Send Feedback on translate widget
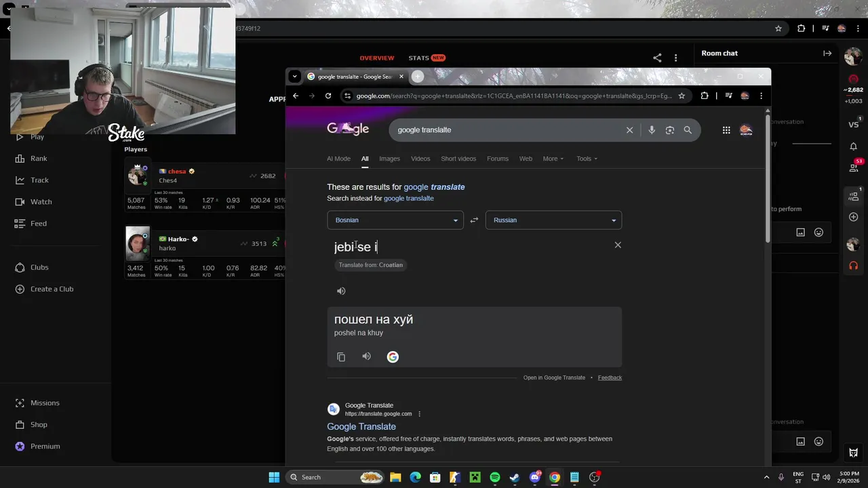This screenshot has width=868, height=488. (x=610, y=378)
